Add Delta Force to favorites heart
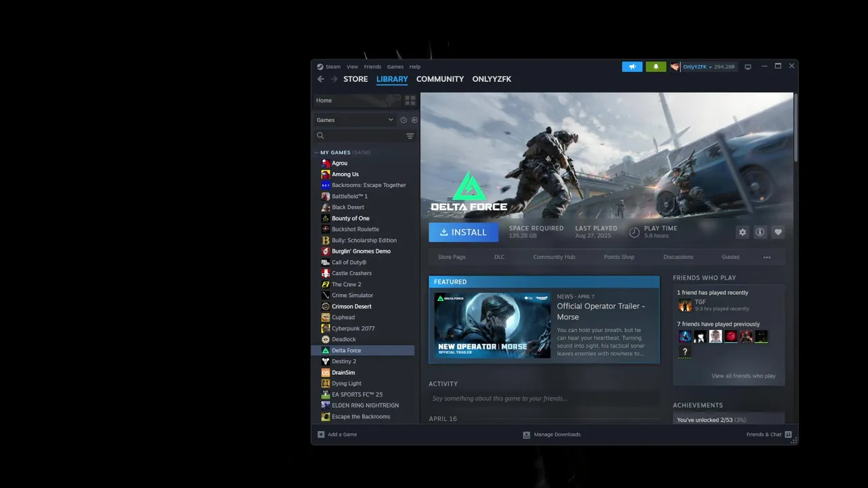Viewport: 868px width, 488px height. click(x=778, y=232)
